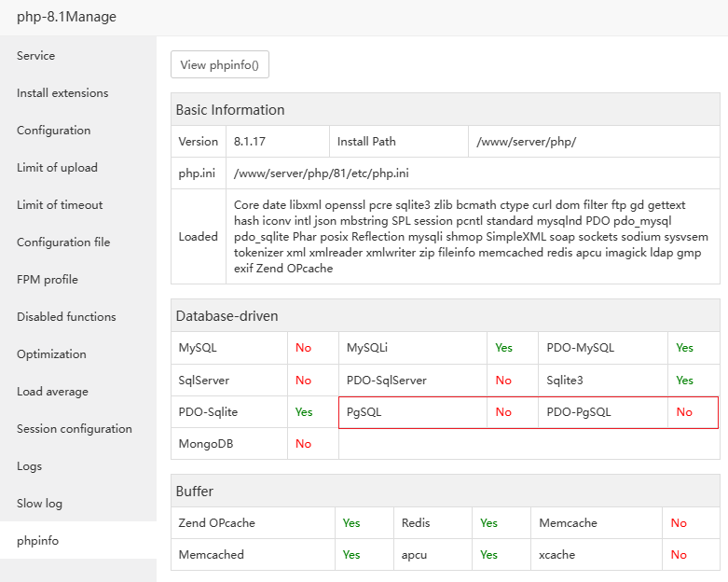Image resolution: width=728 pixels, height=582 pixels.
Task: Open Session configuration settings
Action: tap(75, 429)
